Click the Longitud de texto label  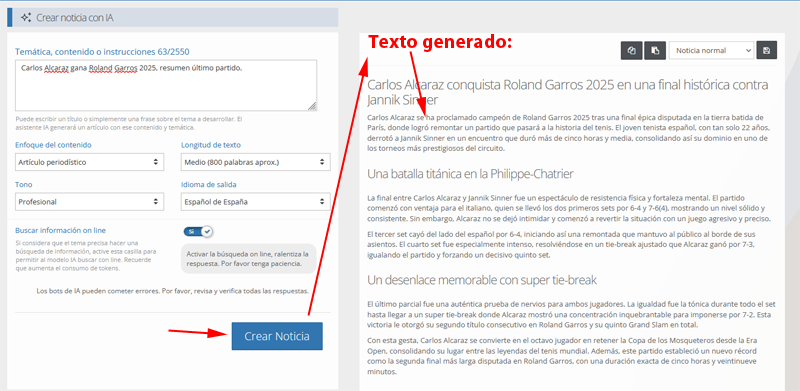click(x=211, y=145)
